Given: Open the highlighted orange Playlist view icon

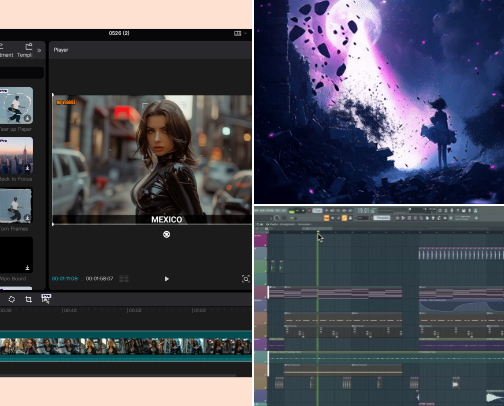Looking at the screenshot, I should click(326, 218).
